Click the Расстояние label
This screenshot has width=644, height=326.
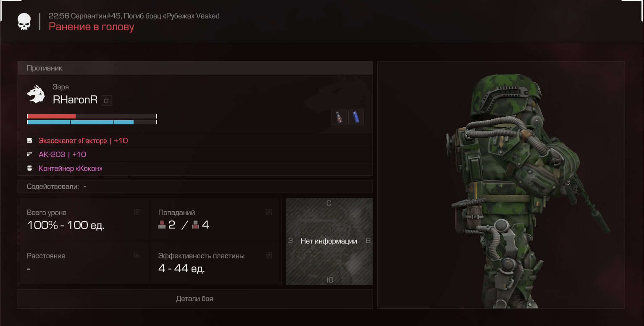click(46, 256)
